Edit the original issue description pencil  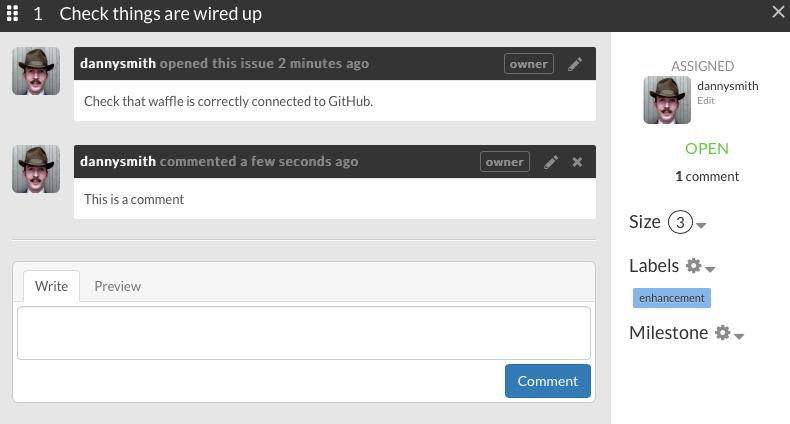tap(575, 64)
